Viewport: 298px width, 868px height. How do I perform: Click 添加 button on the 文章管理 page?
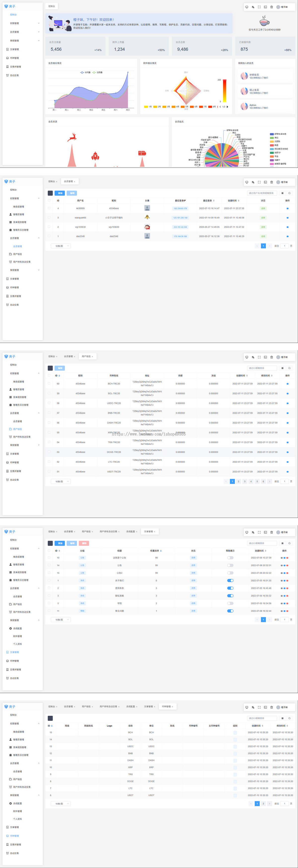coord(60,543)
